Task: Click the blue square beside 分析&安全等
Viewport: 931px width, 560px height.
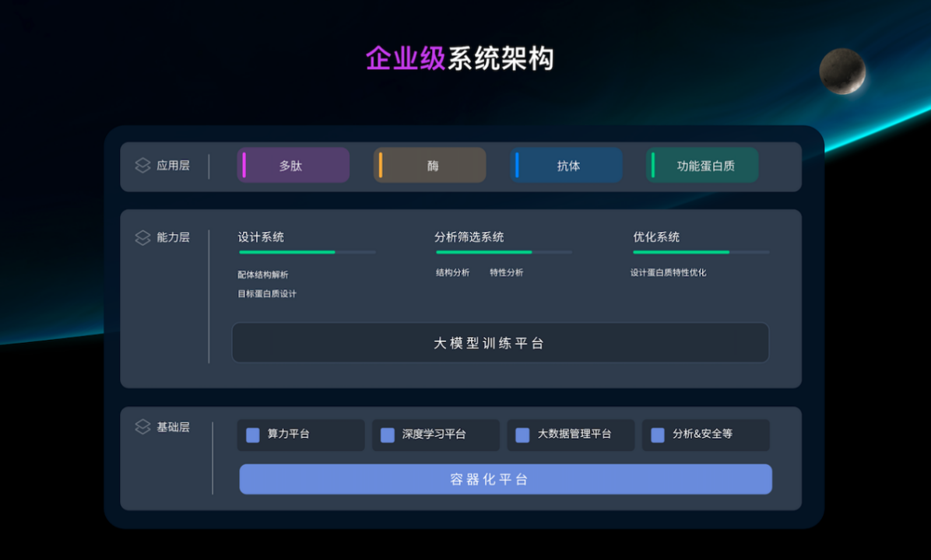Action: point(658,435)
